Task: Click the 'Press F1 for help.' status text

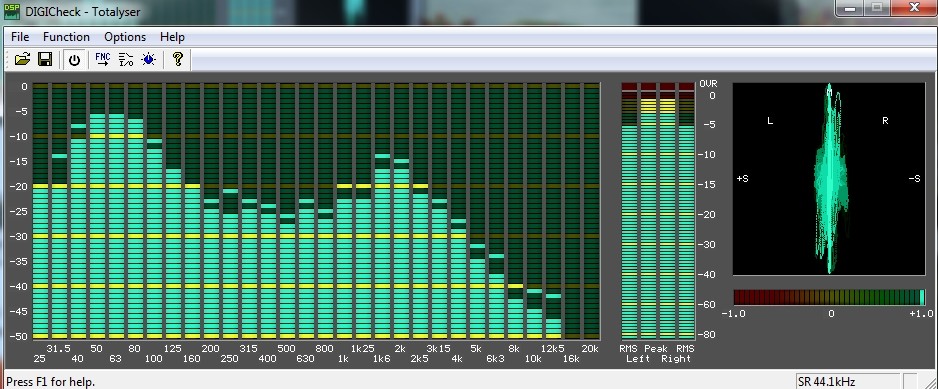Action: [51, 381]
